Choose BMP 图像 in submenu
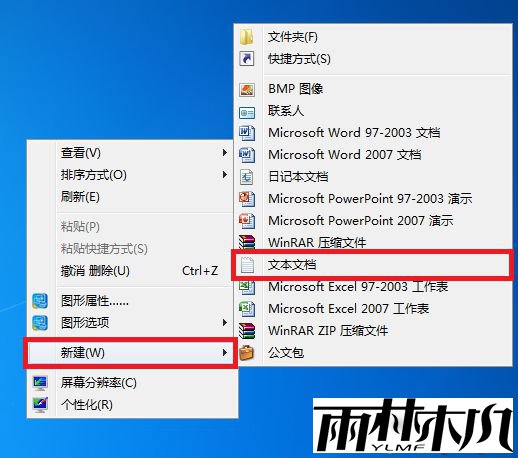The height and width of the screenshot is (458, 518). click(373, 89)
